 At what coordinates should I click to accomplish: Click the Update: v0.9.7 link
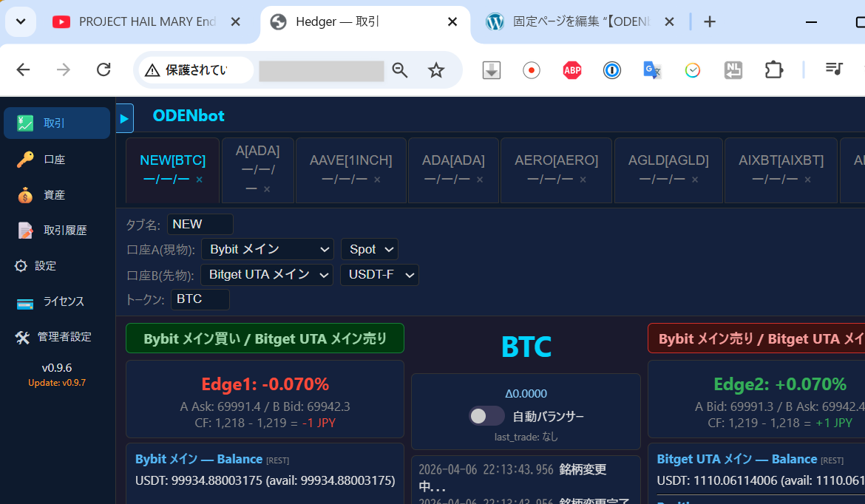tap(57, 383)
